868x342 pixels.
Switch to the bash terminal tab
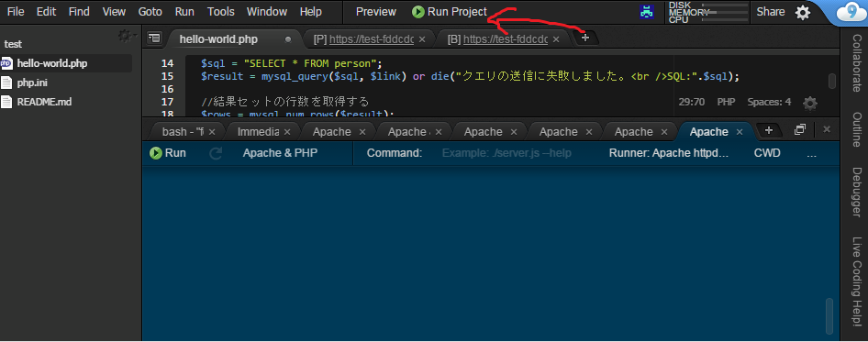(x=183, y=132)
